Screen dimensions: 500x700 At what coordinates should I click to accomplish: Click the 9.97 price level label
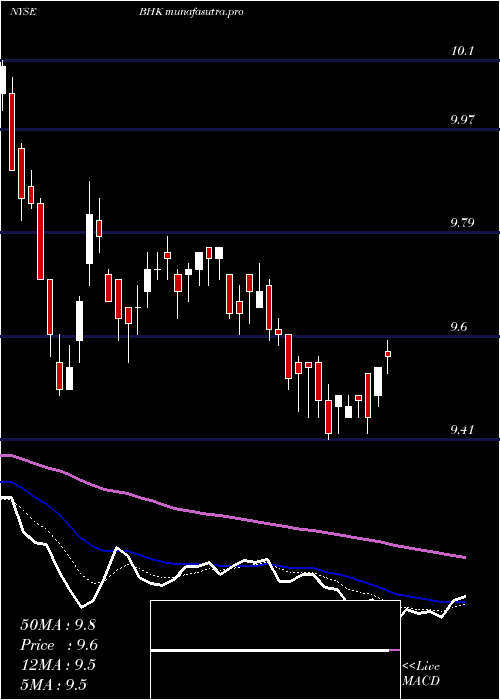click(463, 120)
